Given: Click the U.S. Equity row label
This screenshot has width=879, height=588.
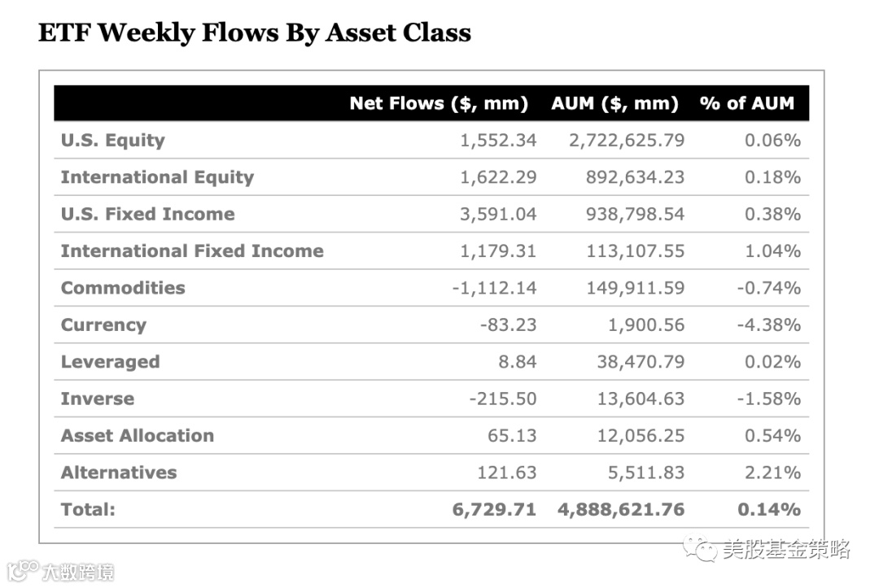Looking at the screenshot, I should [112, 140].
